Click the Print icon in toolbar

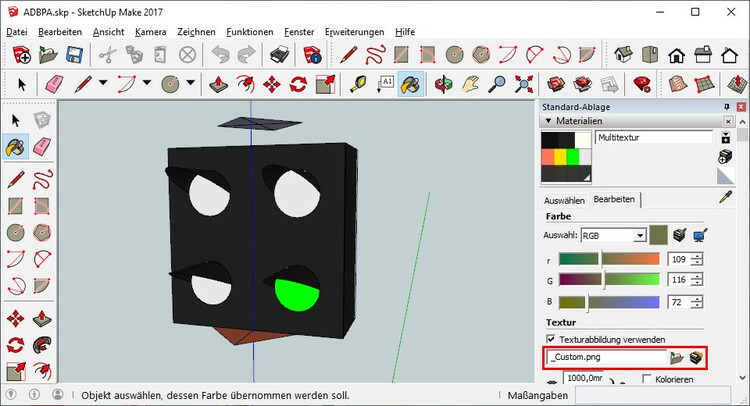pyautogui.click(x=278, y=54)
